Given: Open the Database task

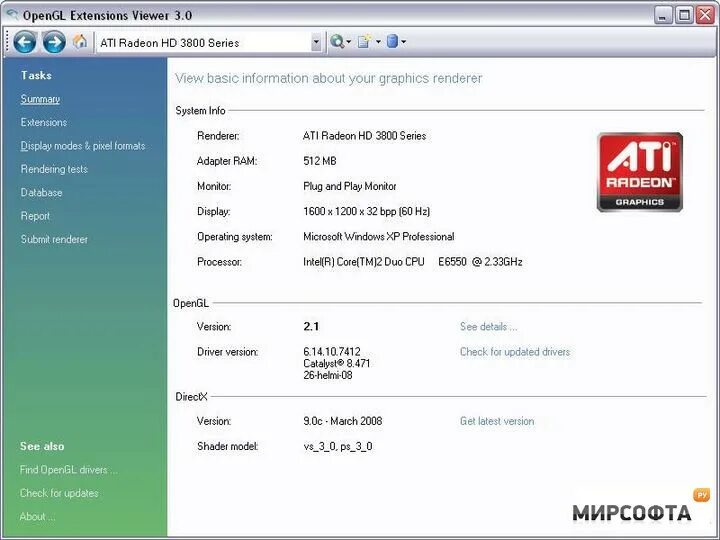Looking at the screenshot, I should tap(41, 193).
